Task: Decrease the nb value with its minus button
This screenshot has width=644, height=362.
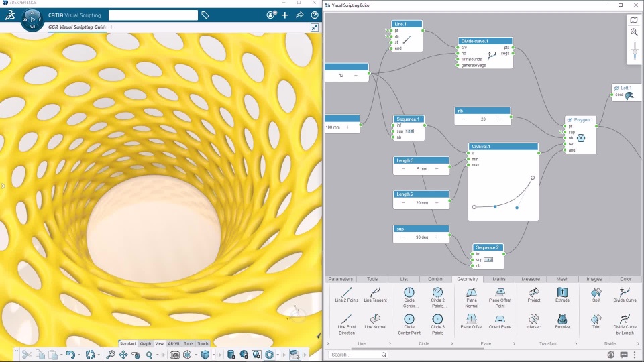Action: [x=464, y=119]
